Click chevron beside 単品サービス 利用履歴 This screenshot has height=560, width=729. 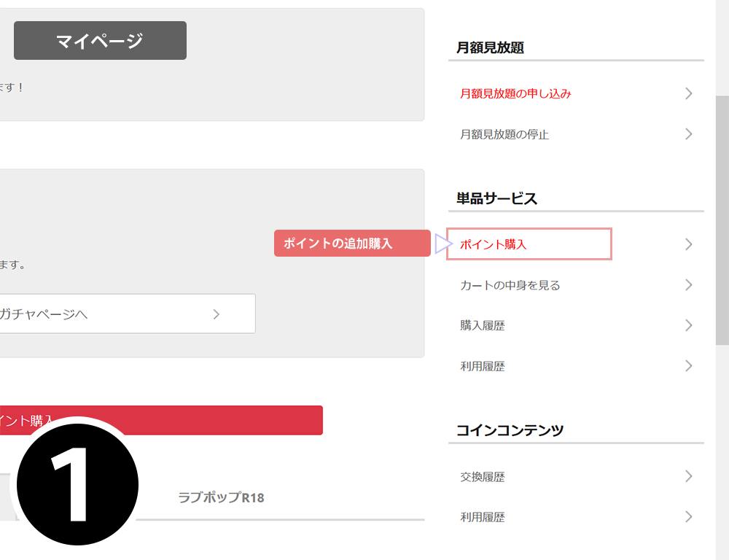tap(689, 365)
